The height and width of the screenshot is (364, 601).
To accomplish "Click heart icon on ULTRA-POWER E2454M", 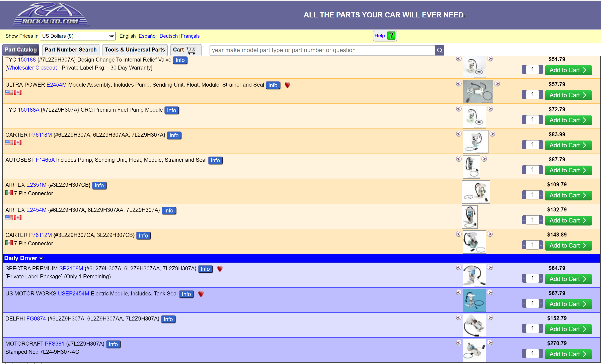I will pyautogui.click(x=287, y=85).
